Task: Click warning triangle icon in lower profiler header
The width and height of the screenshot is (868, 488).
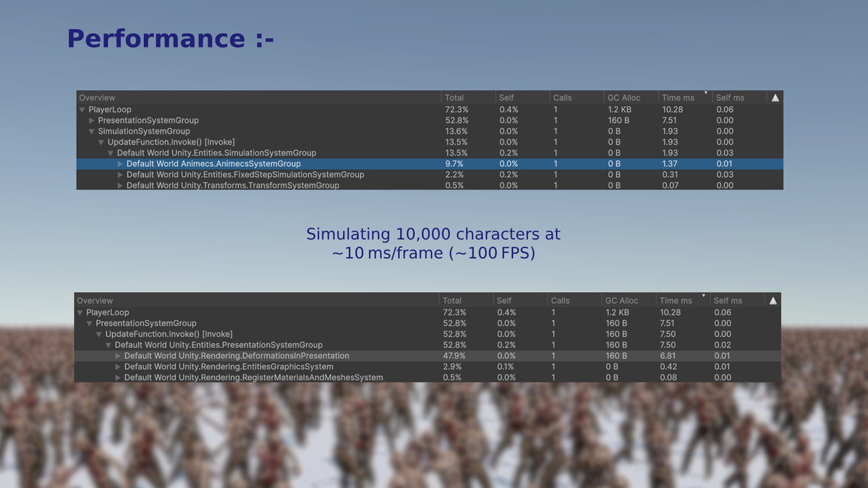Action: pos(773,301)
